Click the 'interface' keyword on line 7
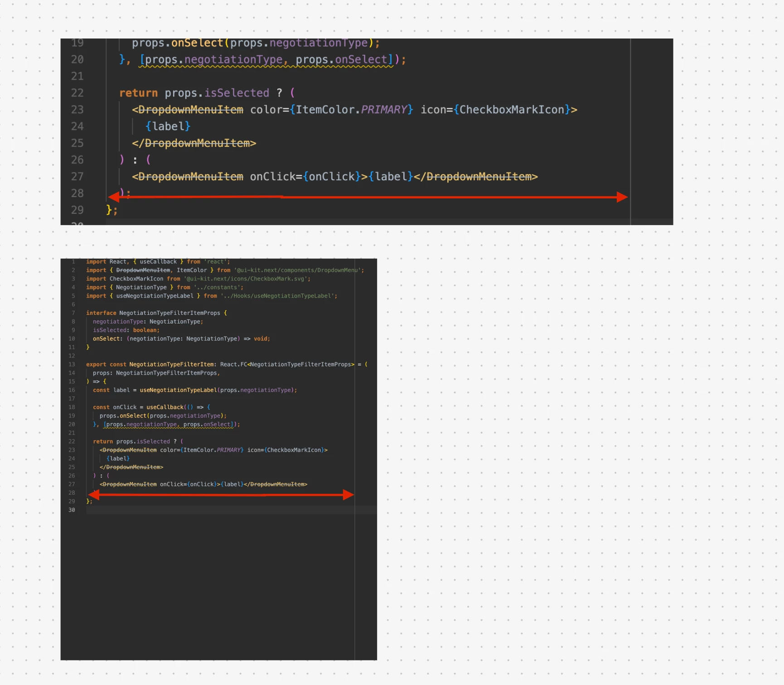This screenshot has height=685, width=784. tap(101, 313)
